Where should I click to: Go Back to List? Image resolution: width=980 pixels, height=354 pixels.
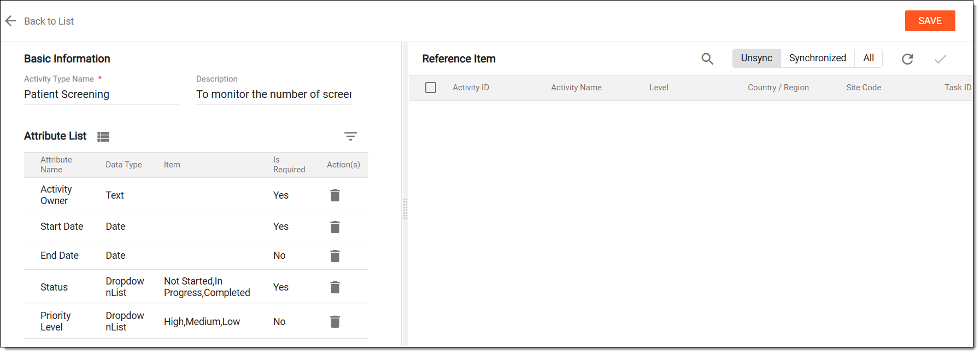pyautogui.click(x=49, y=21)
